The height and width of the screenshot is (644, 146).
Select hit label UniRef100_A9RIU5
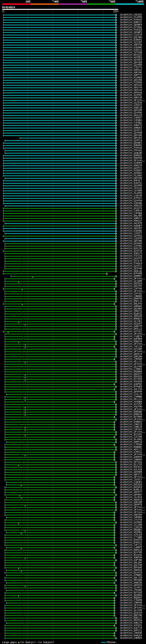point(131,98)
